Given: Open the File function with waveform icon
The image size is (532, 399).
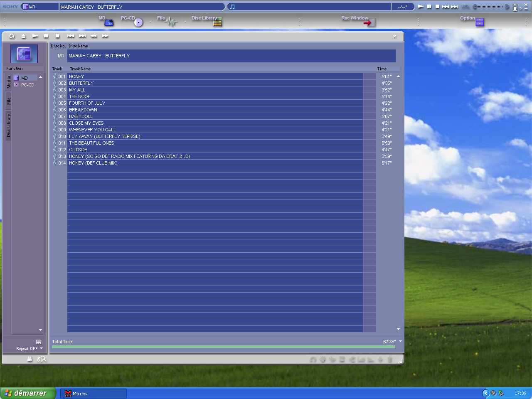Looking at the screenshot, I should click(x=167, y=21).
